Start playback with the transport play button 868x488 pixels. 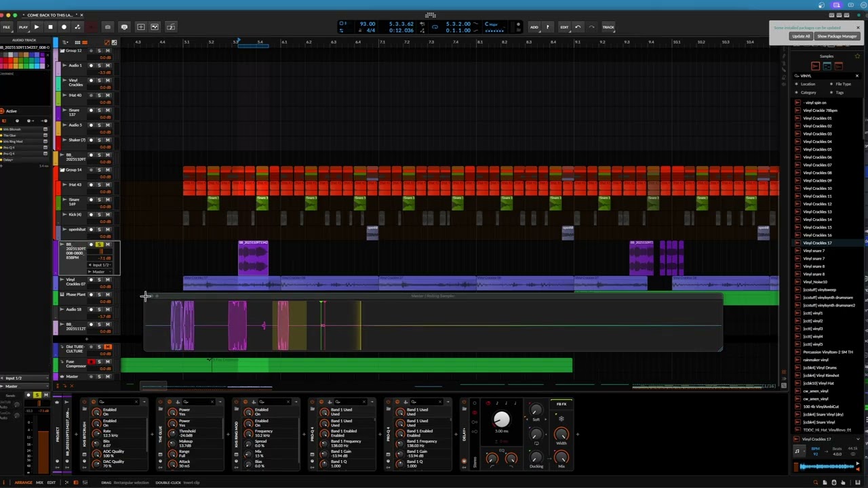click(x=37, y=27)
